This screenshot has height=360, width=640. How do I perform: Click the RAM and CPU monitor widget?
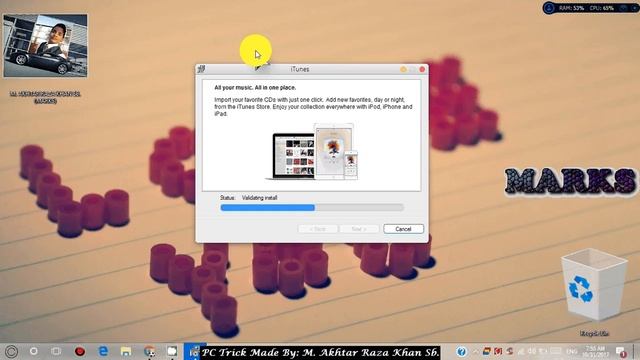[x=591, y=8]
